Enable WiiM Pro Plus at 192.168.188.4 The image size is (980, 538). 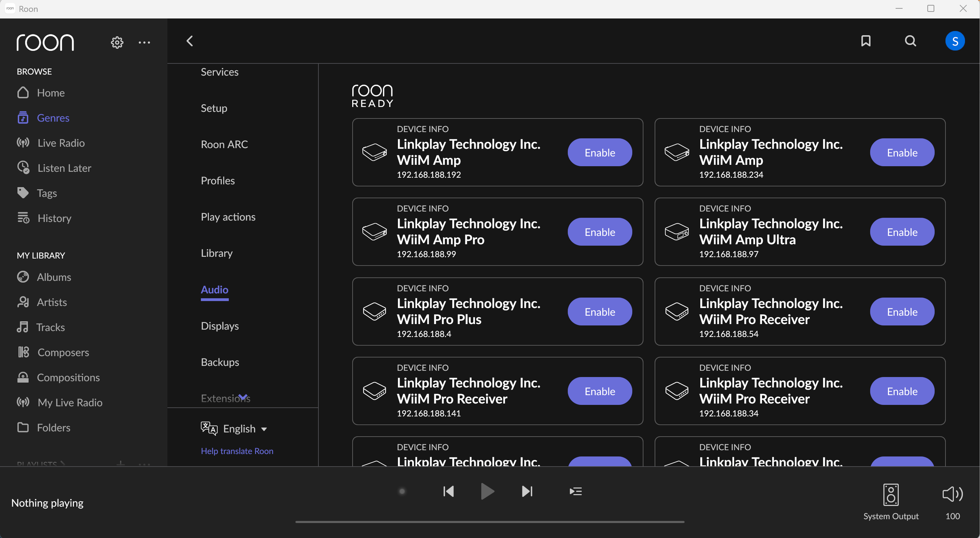pos(600,312)
